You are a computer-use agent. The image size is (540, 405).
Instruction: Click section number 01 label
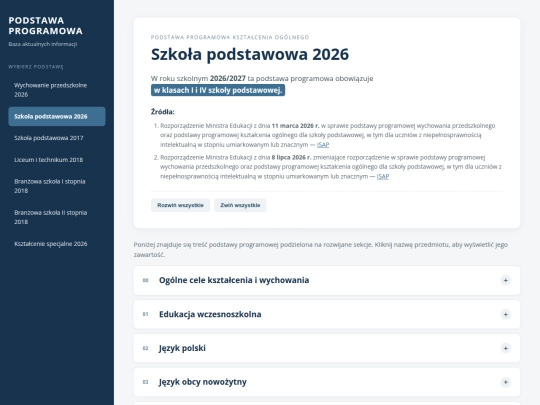tap(145, 314)
